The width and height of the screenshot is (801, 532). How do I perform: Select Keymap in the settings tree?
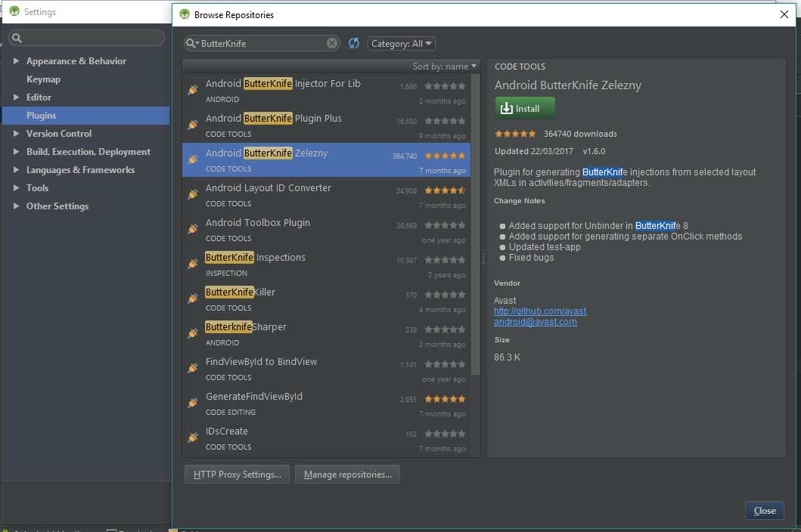click(x=43, y=79)
